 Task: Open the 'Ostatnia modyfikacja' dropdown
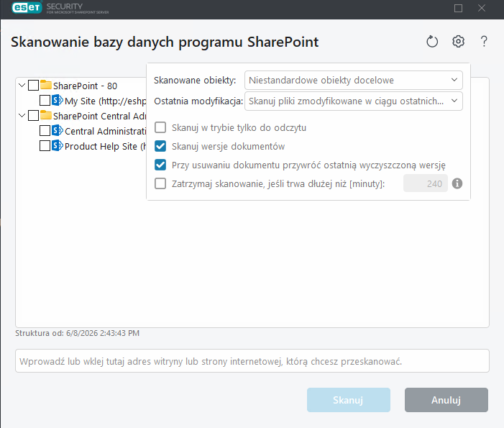point(354,101)
